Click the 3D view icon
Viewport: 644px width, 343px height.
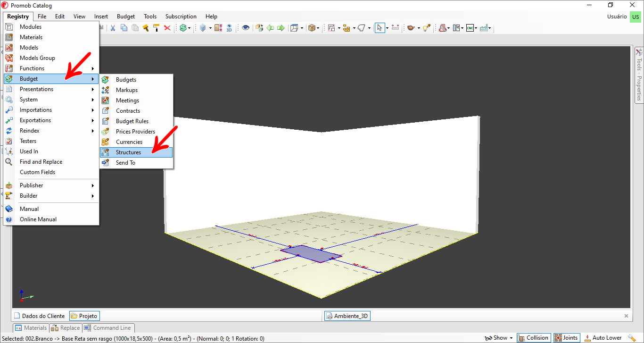click(229, 28)
